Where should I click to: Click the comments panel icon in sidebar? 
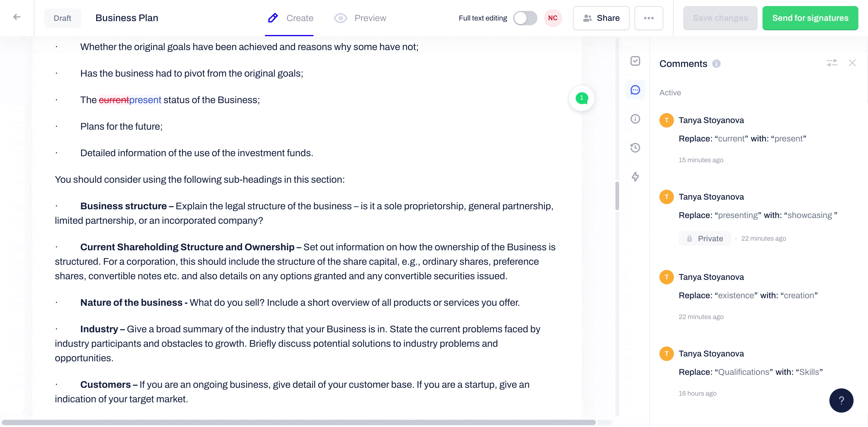635,89
